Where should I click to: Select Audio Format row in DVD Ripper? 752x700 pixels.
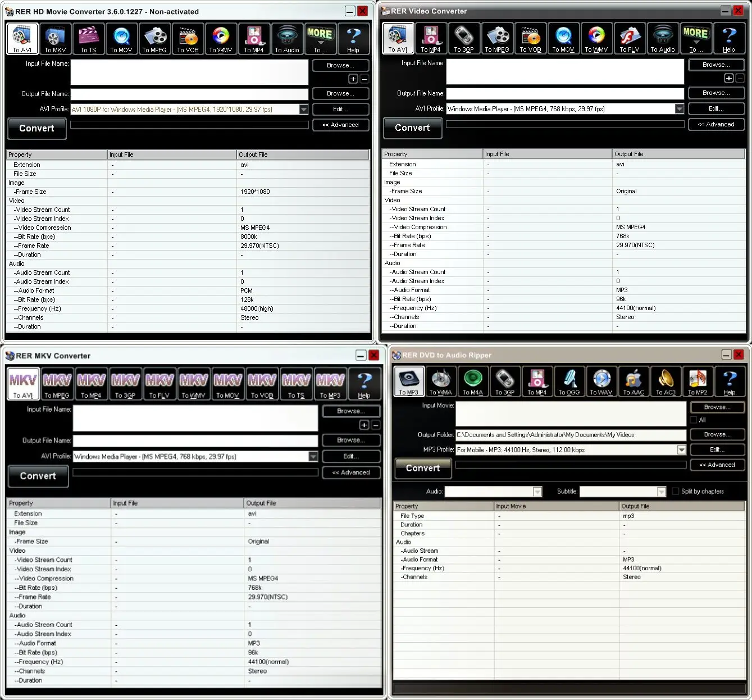coord(569,560)
